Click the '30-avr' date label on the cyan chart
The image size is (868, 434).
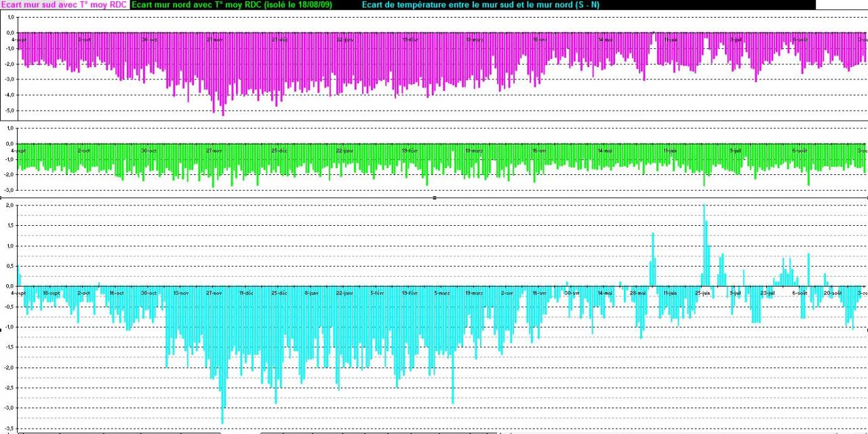572,293
